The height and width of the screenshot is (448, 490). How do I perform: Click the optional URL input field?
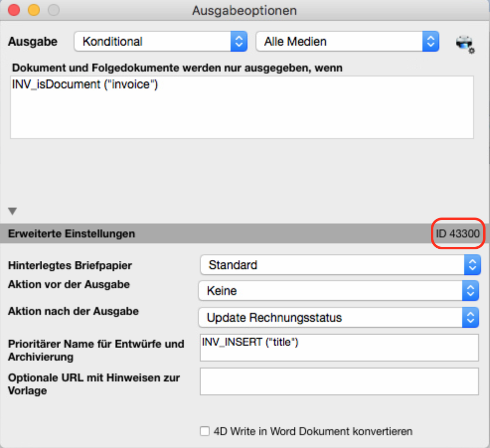339,381
